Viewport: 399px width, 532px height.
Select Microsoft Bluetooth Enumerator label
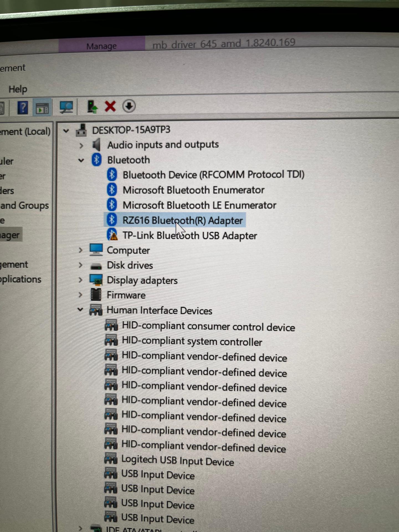click(x=193, y=190)
